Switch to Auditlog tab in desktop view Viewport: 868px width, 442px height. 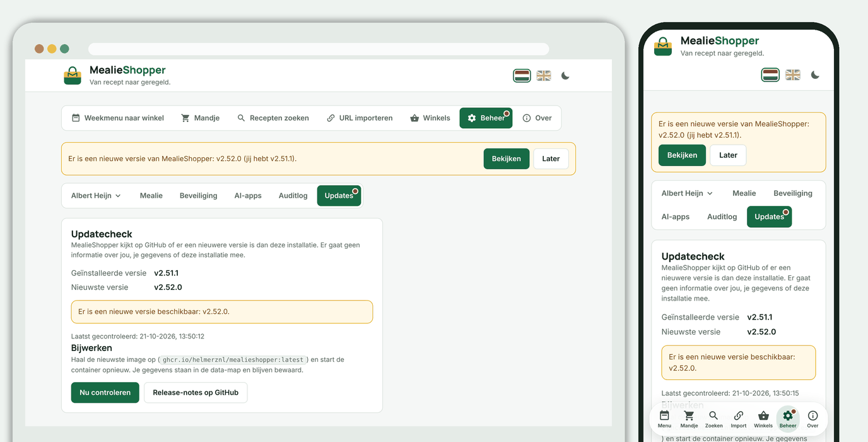point(293,196)
